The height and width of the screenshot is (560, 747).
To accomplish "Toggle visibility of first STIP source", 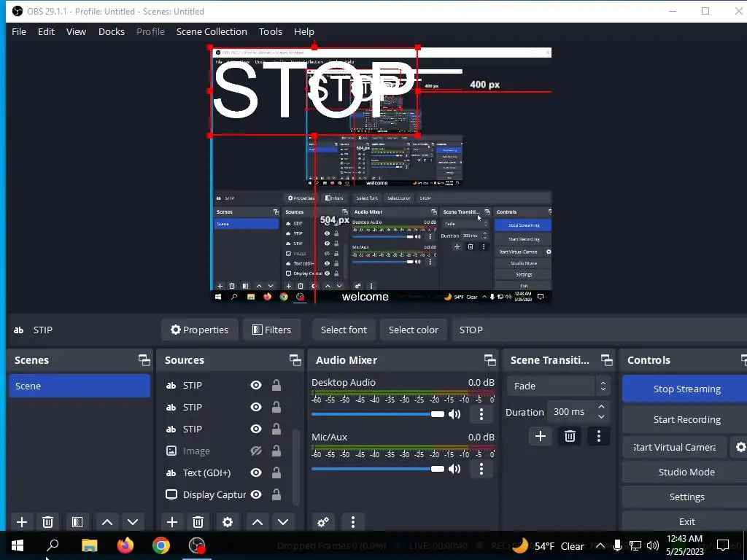I will [x=256, y=385].
